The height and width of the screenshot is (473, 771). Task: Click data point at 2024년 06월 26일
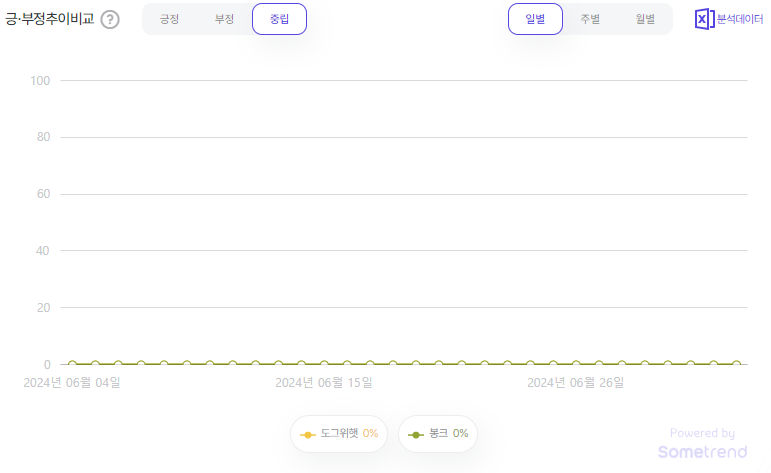click(x=576, y=364)
